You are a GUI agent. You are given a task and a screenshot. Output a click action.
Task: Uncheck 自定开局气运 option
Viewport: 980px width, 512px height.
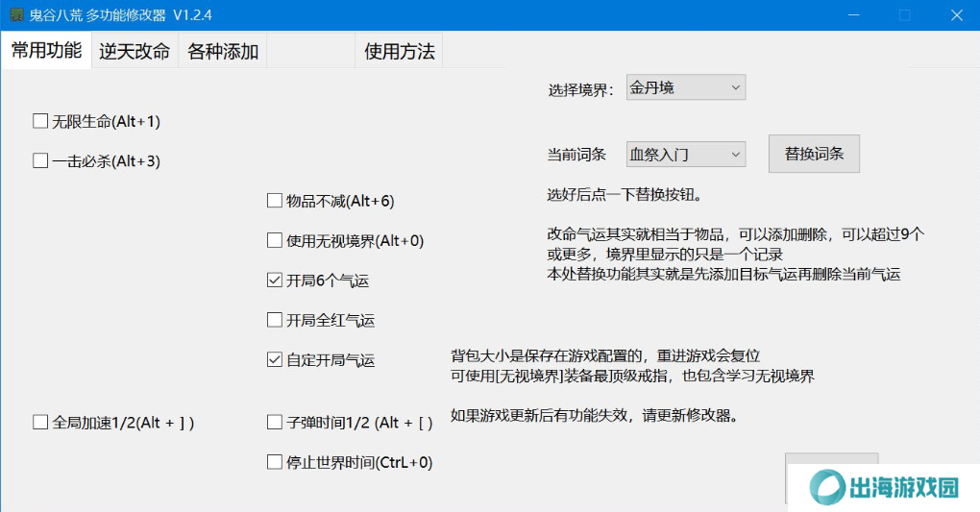[275, 360]
